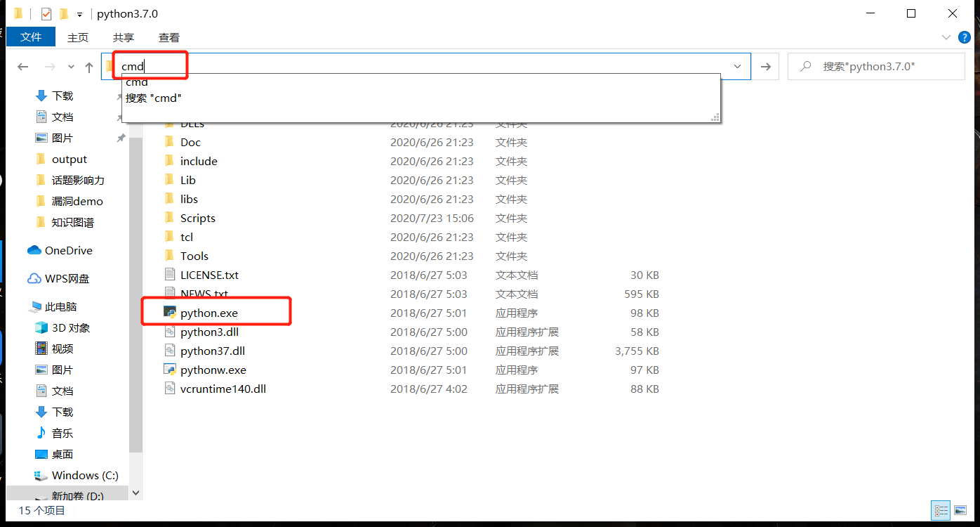The image size is (980, 527).
Task: Select the 漏洞demo folder in sidebar
Action: 77,201
